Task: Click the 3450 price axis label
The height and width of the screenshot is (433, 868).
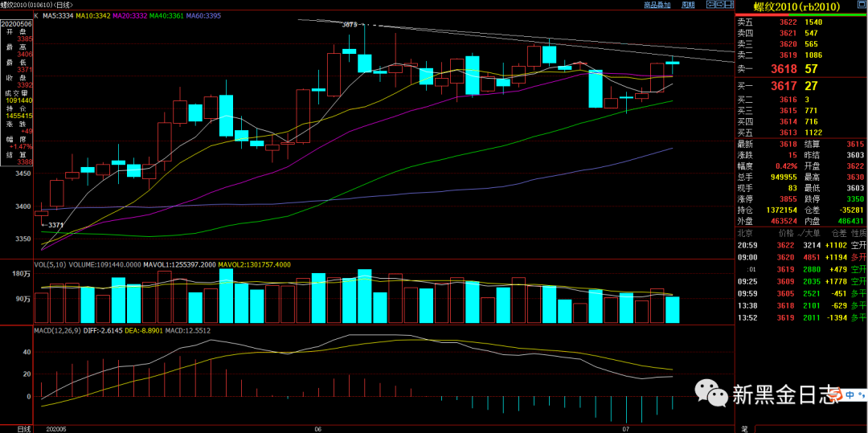Action: coord(23,174)
